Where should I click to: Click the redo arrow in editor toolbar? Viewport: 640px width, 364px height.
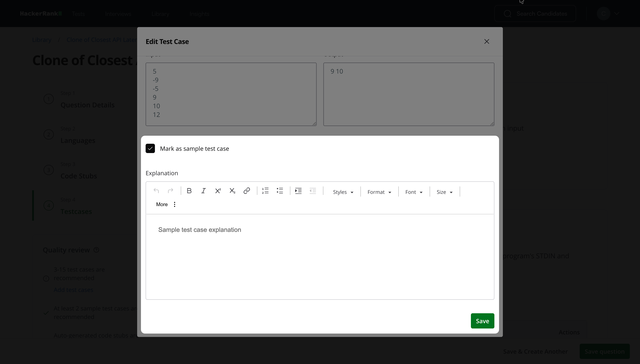pos(170,191)
